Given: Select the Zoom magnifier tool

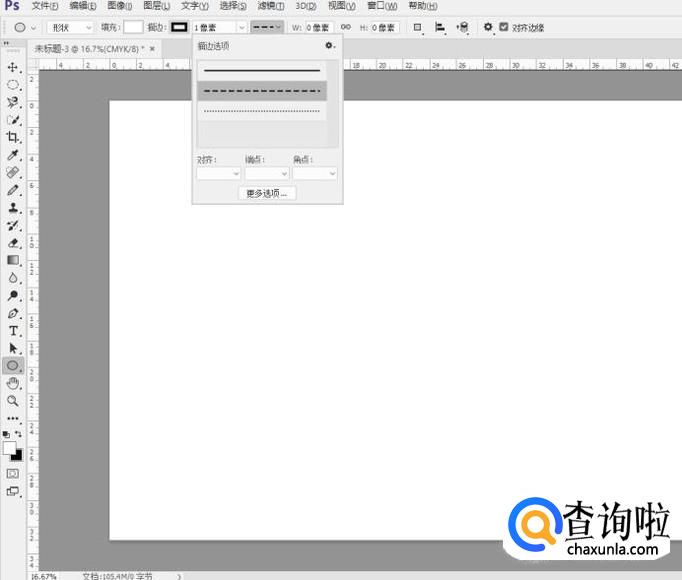Looking at the screenshot, I should [13, 400].
